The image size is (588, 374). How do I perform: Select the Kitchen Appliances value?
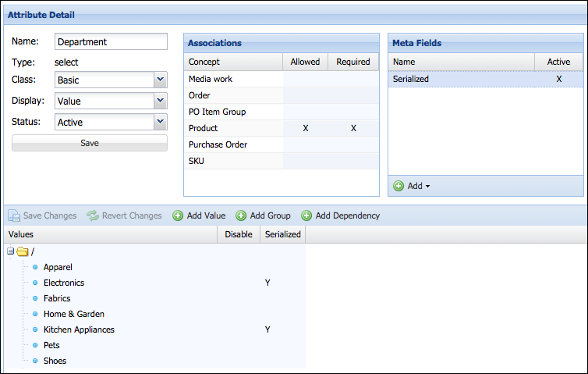[x=79, y=329]
